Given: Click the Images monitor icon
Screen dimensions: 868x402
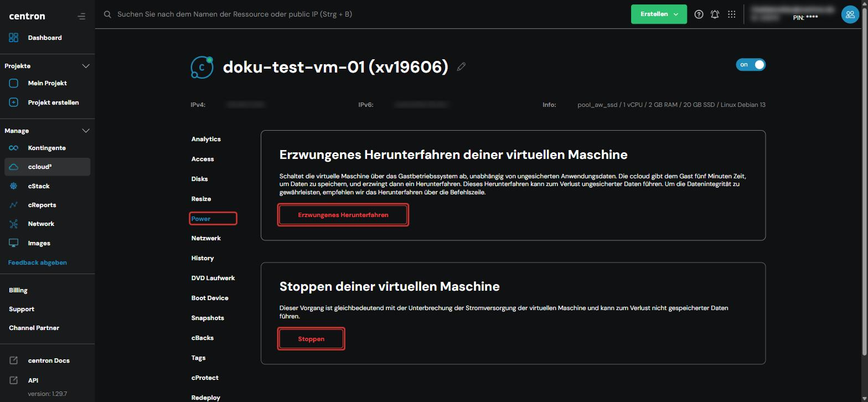Looking at the screenshot, I should click(14, 243).
